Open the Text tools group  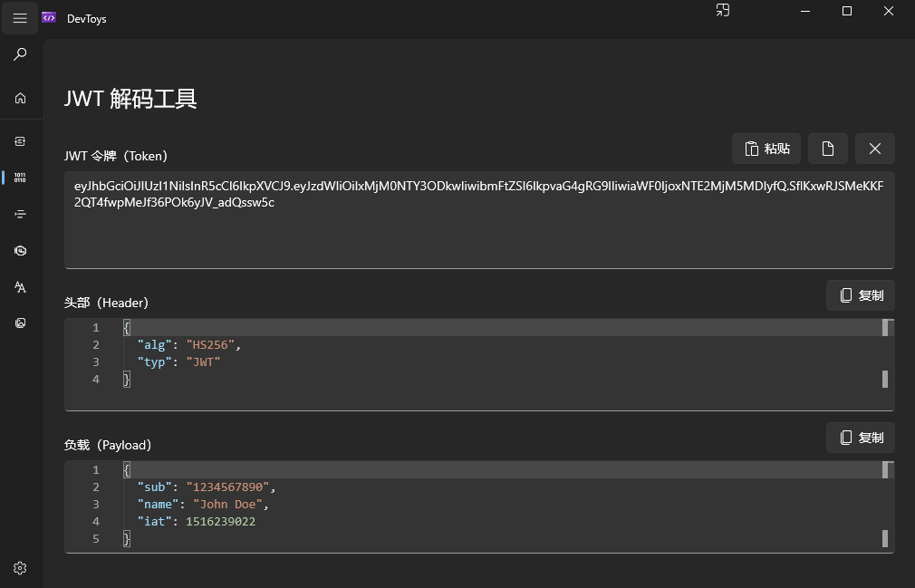20,286
